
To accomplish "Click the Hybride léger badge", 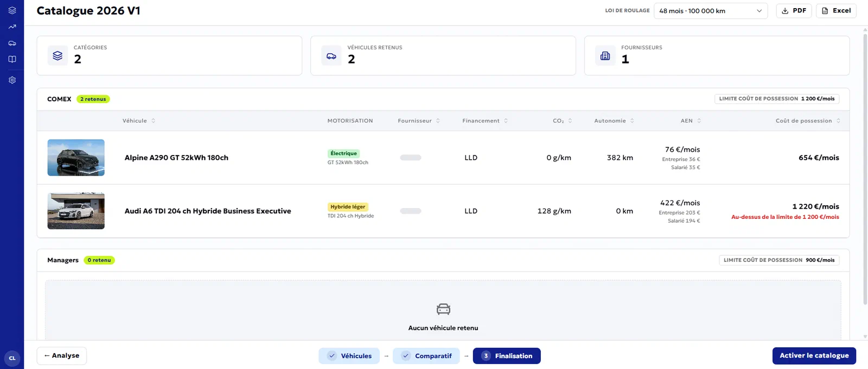I will pos(348,207).
